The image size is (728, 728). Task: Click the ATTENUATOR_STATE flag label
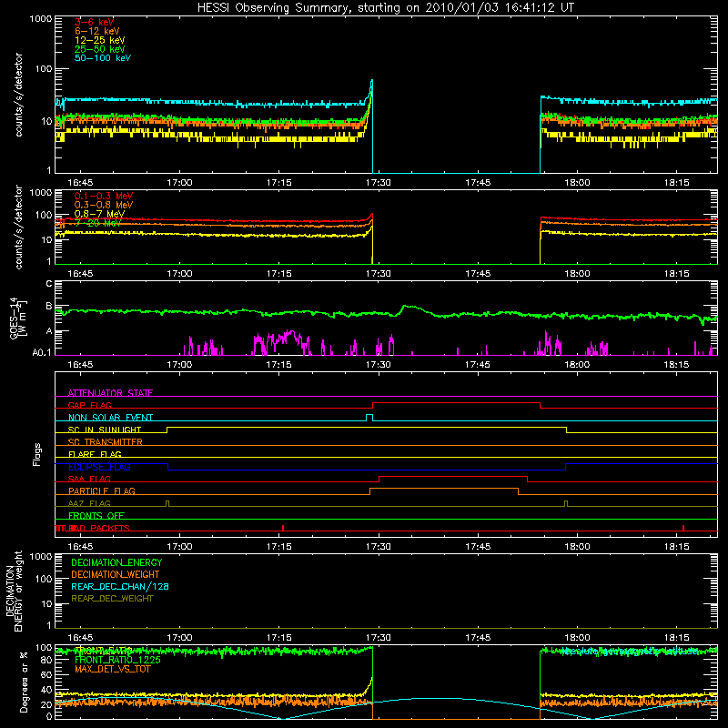pos(110,393)
